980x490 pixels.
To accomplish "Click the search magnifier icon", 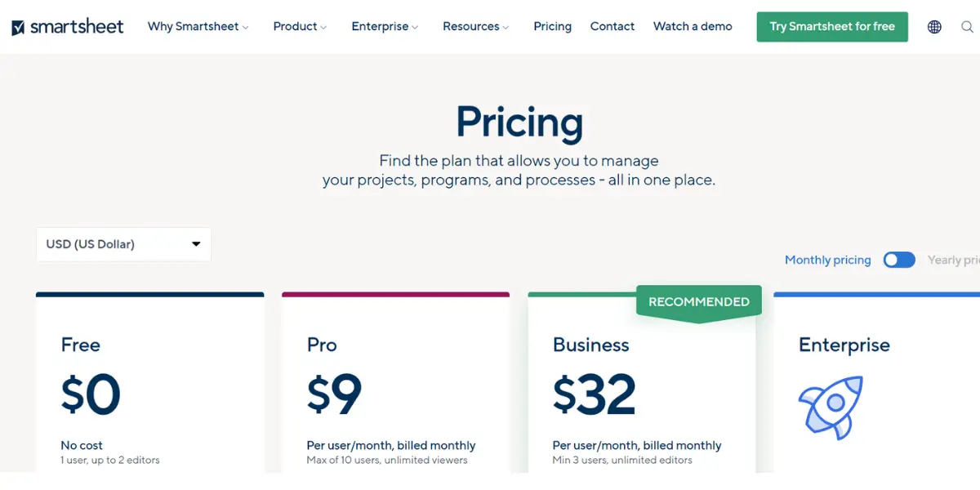I will pos(968,27).
